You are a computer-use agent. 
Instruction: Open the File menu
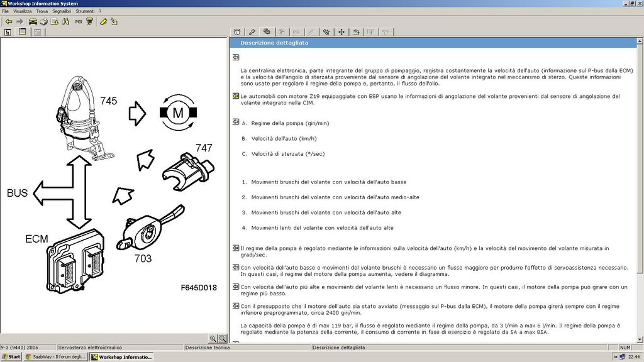point(5,11)
